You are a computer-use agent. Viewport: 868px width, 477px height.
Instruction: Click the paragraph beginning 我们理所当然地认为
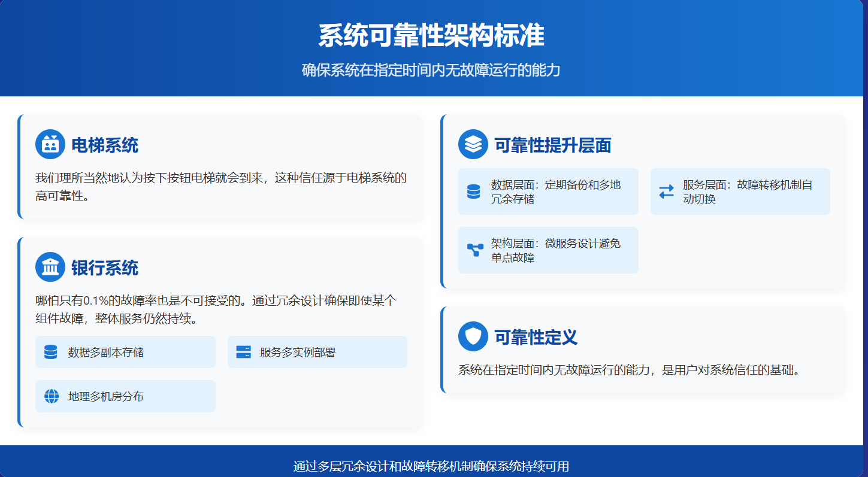coord(222,187)
